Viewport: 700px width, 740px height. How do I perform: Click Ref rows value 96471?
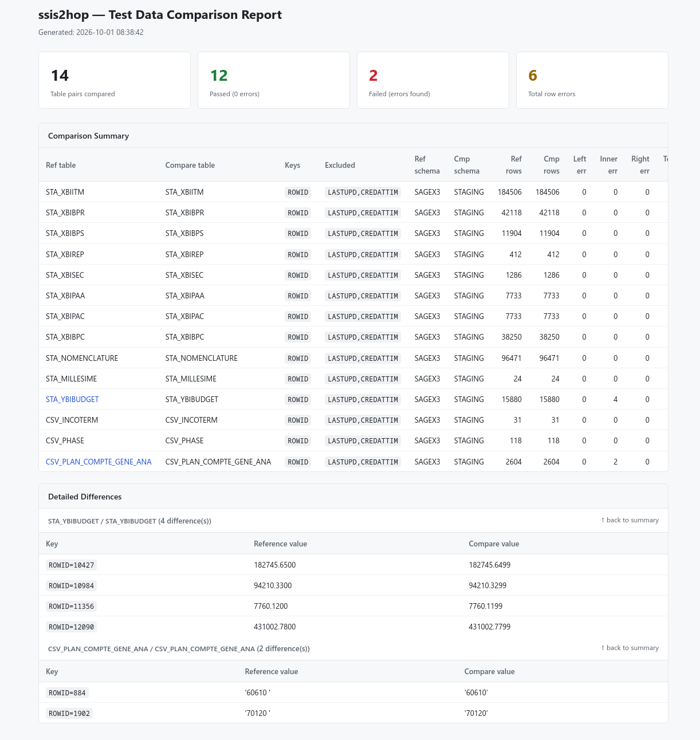pyautogui.click(x=512, y=358)
